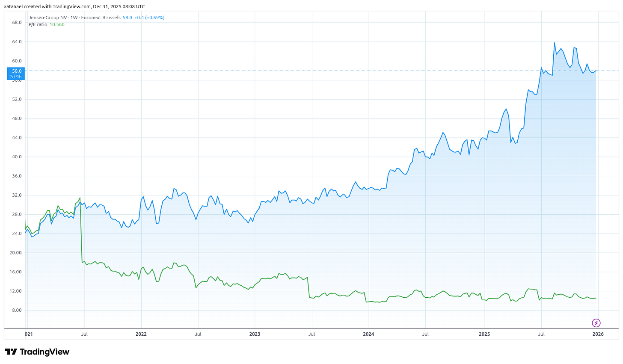Click the 2026 time axis label
This screenshot has height=364, width=623.
coord(598,334)
